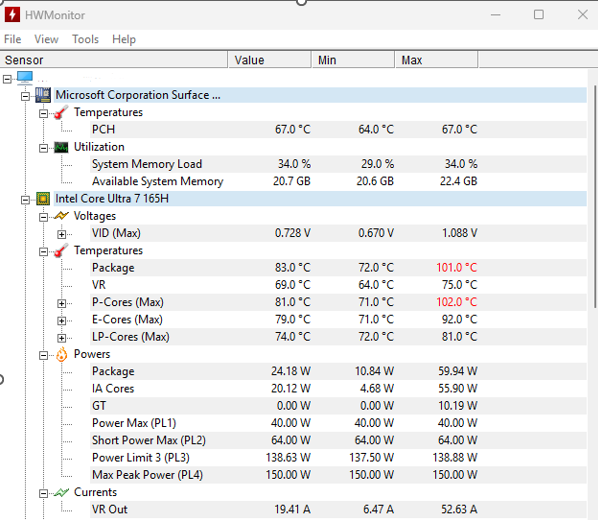Click the flame icon beside Powers

(x=61, y=354)
